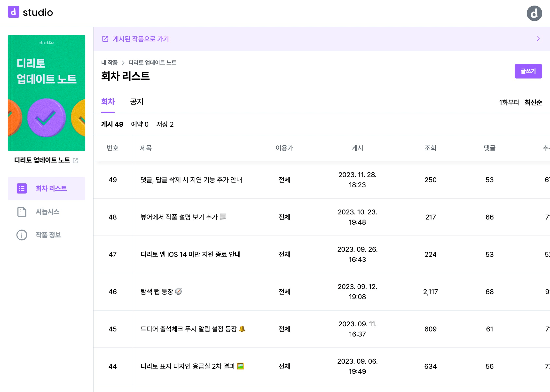Open 게시된 작품으로 가기 link

pyautogui.click(x=141, y=39)
